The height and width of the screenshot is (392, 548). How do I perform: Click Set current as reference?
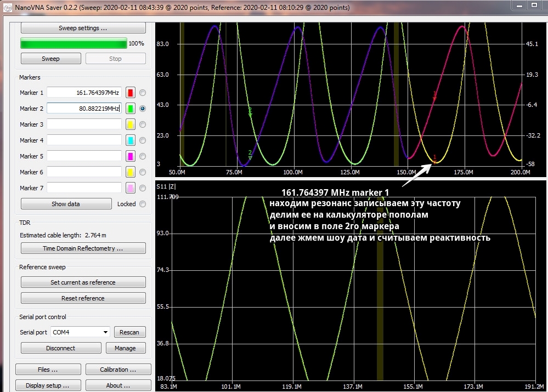pos(83,282)
